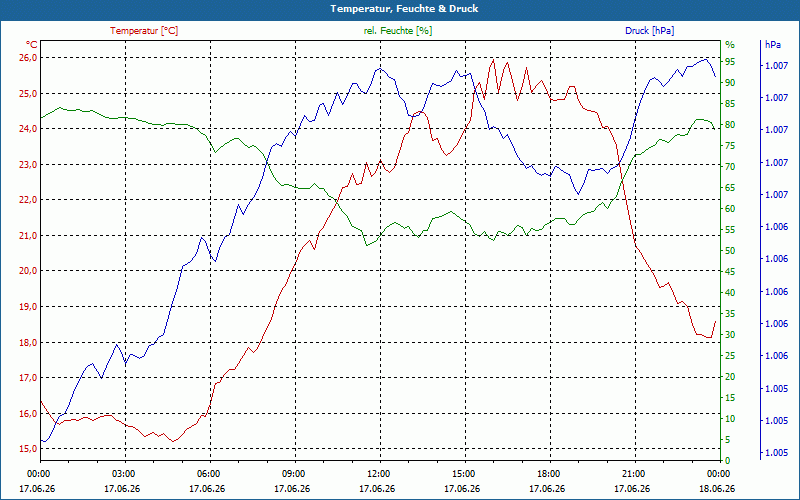This screenshot has height=500, width=800.
Task: Click the 03:00 time marker on the x-axis
Action: (x=123, y=473)
